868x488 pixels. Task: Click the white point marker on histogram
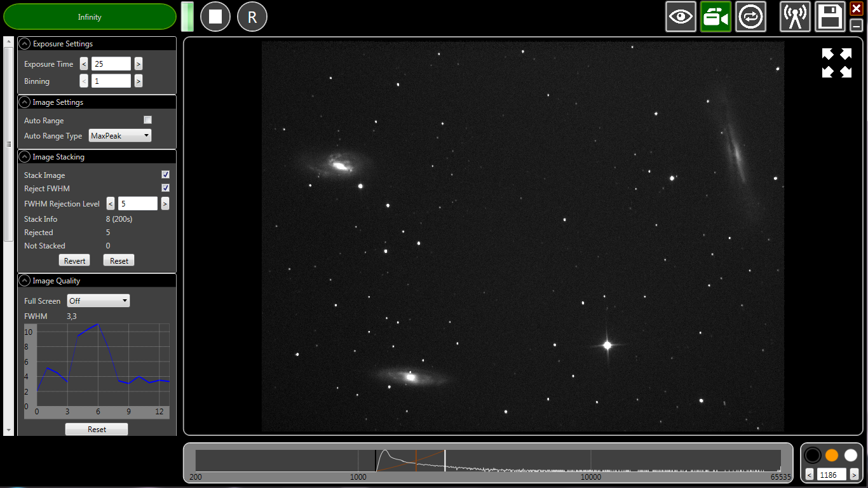[445, 461]
